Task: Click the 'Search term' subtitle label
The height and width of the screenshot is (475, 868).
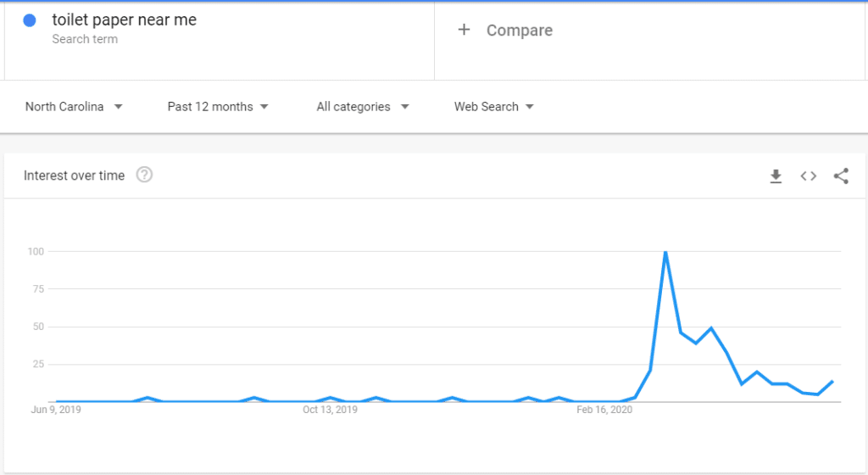Action: coord(85,39)
